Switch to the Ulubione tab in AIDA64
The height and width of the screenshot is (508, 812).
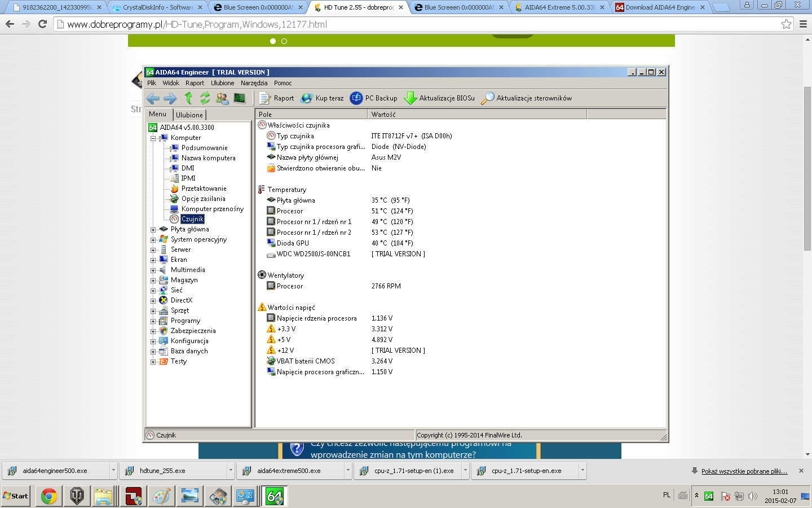[189, 115]
